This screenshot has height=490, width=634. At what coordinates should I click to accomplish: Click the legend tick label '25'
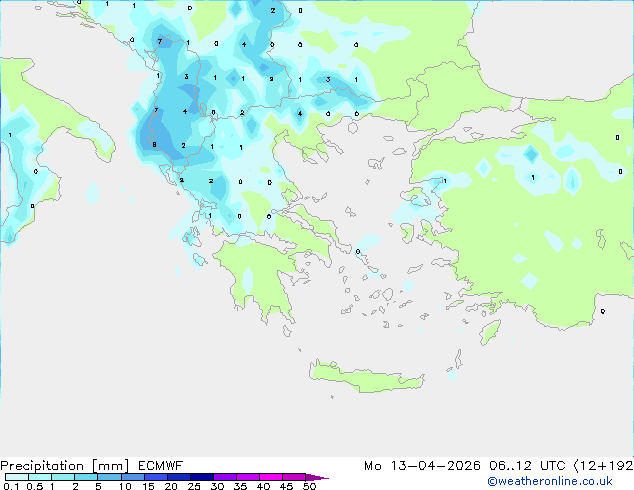[194, 486]
